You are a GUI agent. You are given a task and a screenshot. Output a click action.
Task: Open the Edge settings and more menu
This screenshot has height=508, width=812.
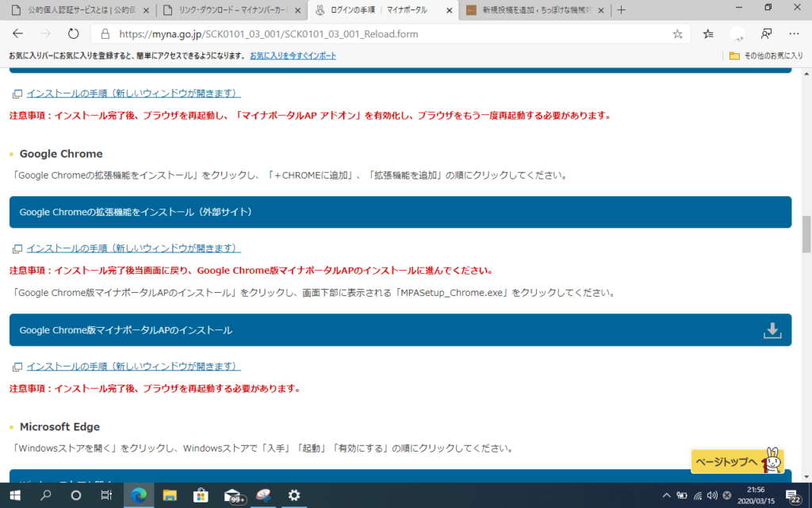pos(794,34)
